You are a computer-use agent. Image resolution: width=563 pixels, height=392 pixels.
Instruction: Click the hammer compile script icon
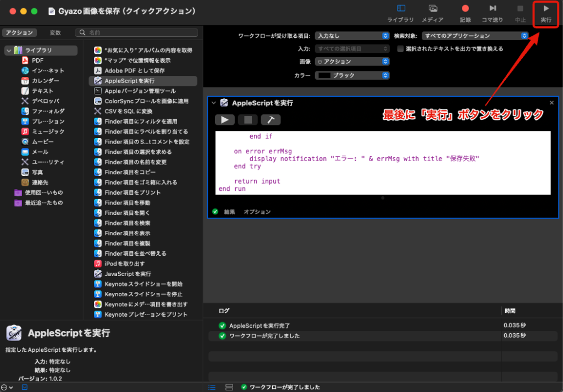271,120
